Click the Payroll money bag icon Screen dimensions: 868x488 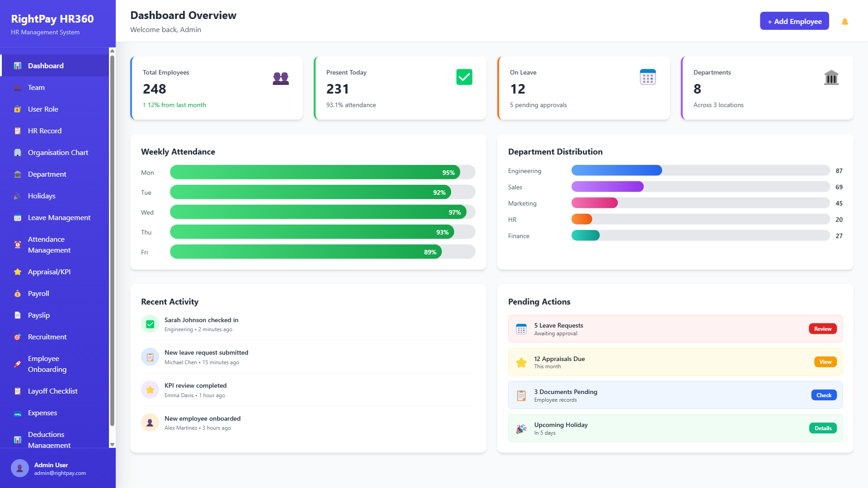click(18, 294)
